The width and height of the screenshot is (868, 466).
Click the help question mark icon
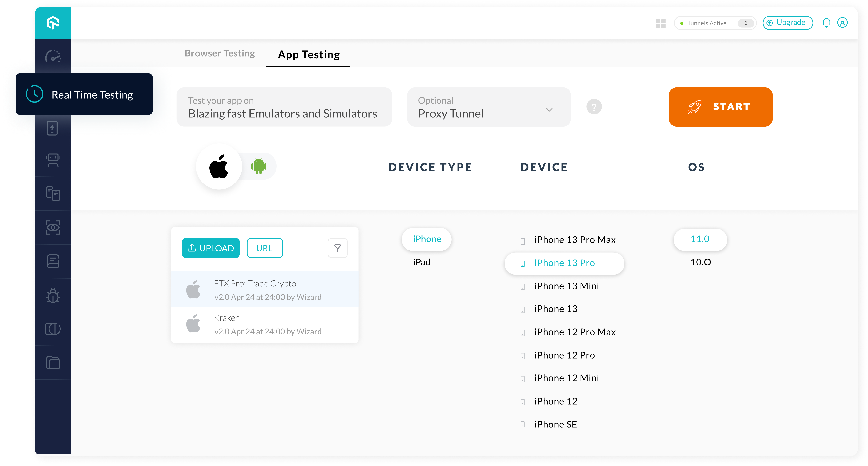pyautogui.click(x=594, y=107)
